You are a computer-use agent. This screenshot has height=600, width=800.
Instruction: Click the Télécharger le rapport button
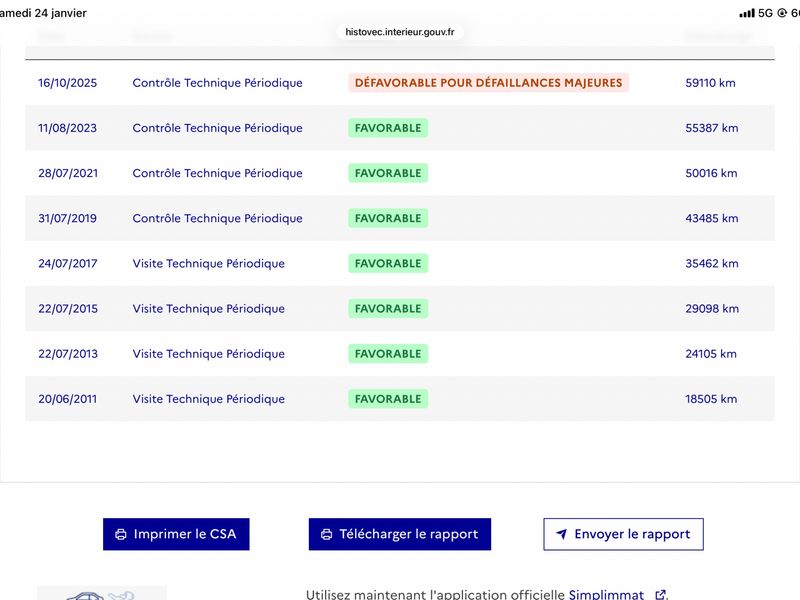[399, 534]
